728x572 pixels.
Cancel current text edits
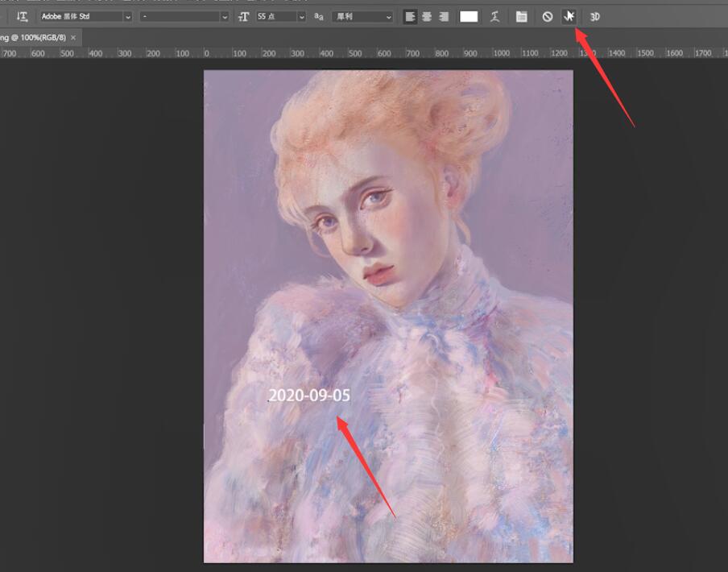[548, 17]
